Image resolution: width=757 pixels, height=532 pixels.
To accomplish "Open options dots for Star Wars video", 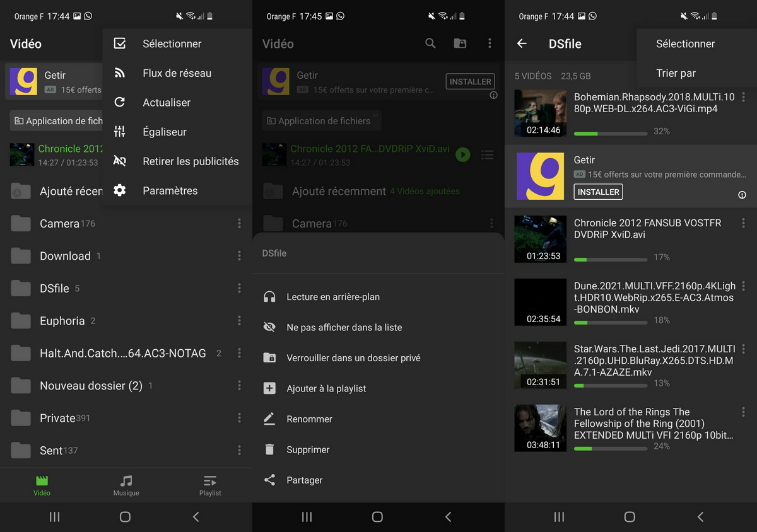I will click(x=744, y=349).
